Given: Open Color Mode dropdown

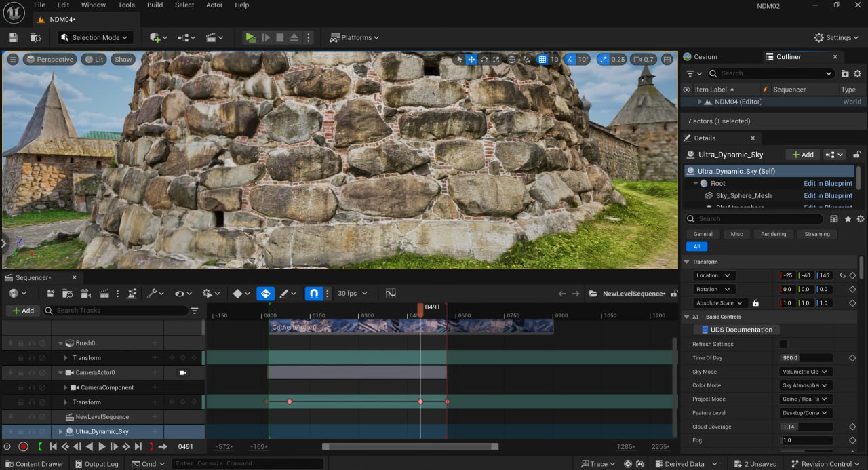Looking at the screenshot, I should pyautogui.click(x=806, y=385).
